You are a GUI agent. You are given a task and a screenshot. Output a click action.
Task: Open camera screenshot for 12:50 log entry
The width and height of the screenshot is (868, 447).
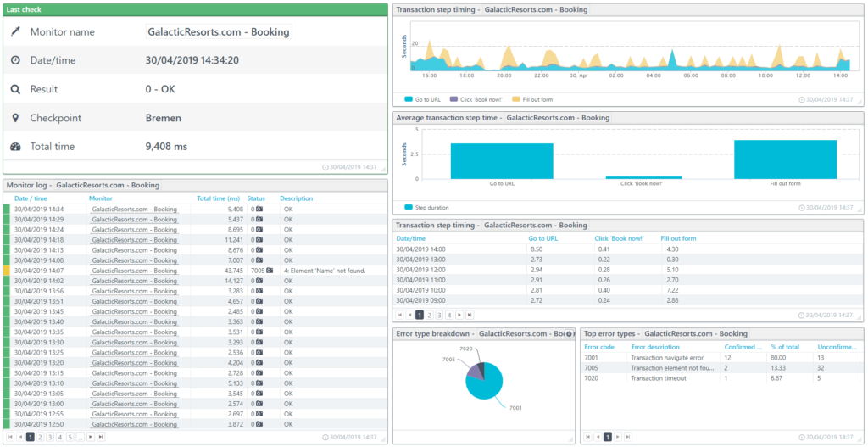pos(259,424)
